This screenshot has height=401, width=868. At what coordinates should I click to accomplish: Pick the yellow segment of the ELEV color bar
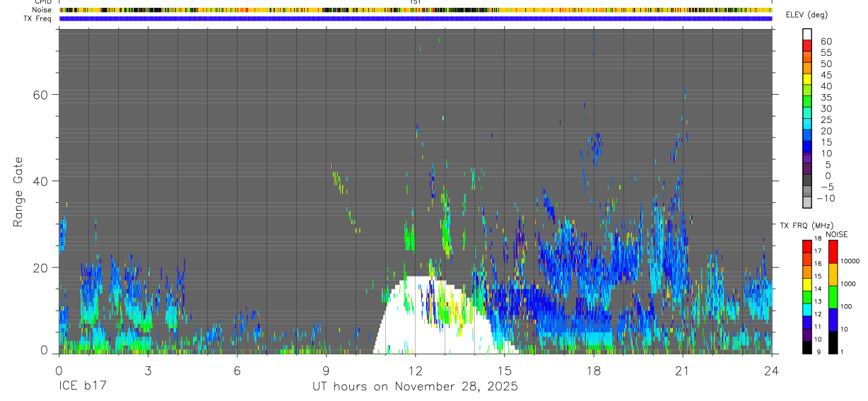pos(807,79)
